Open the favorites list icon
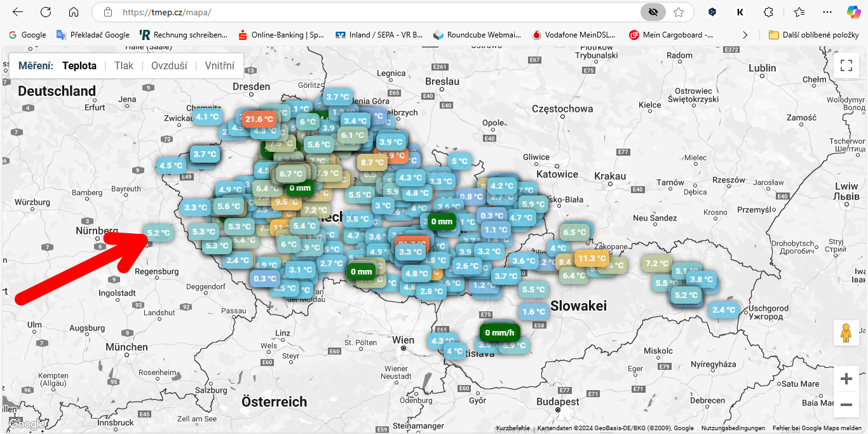Screen dimensions: 868x434 (x=799, y=12)
